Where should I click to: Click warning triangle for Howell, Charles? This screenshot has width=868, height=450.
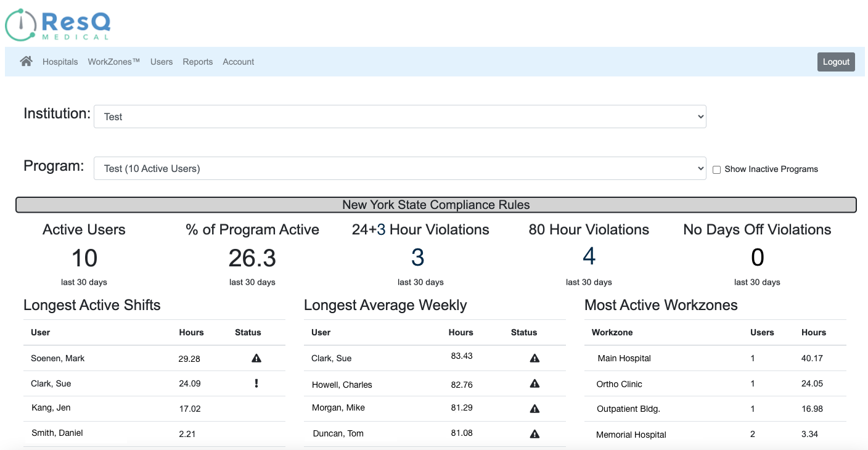pos(534,383)
